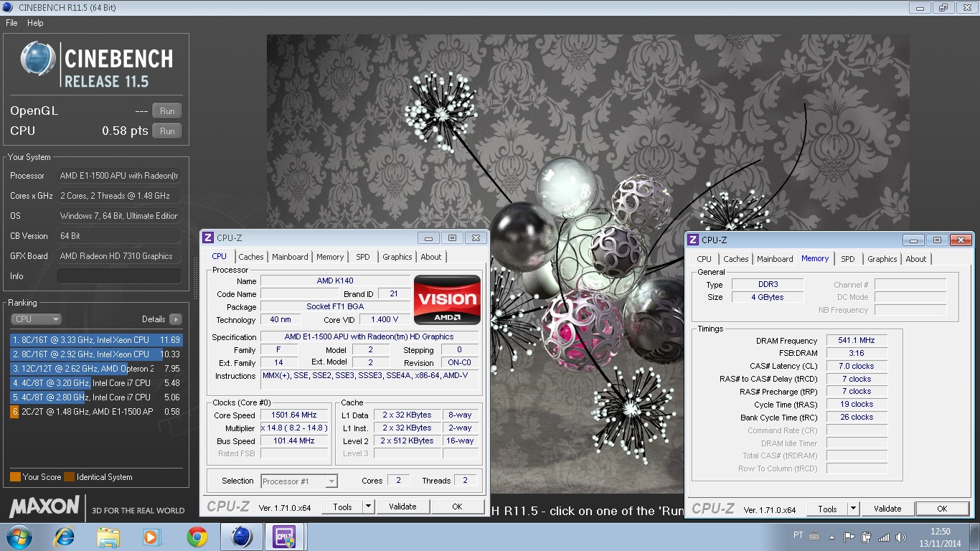Screen dimensions: 980x551
Task: Click the left CPU-Z window title icon
Action: [208, 238]
